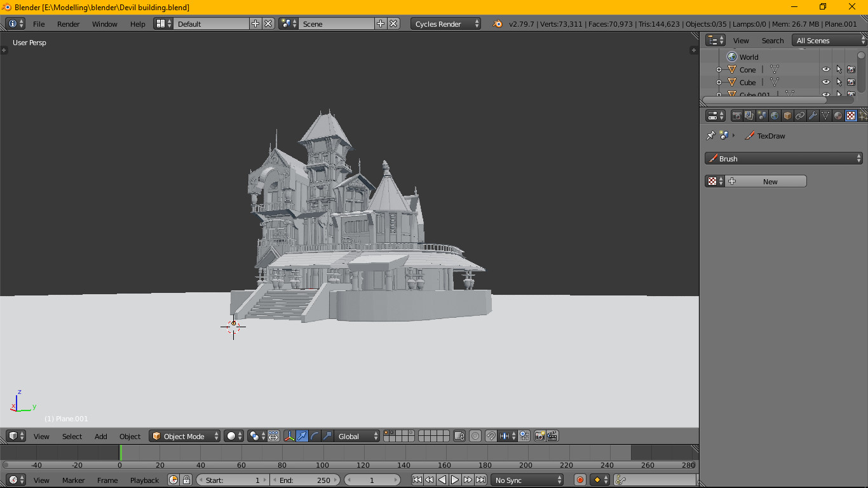868x488 pixels.
Task: Open the Select menu in the 3D view header
Action: [71, 436]
